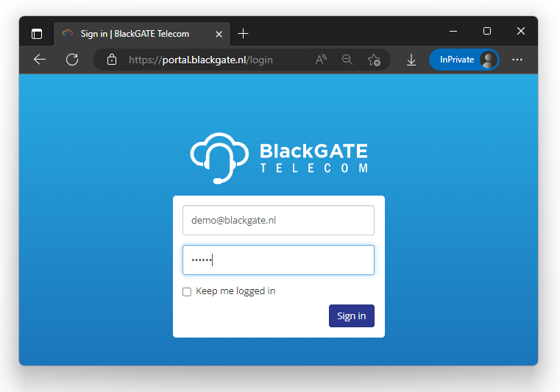The height and width of the screenshot is (392, 560).
Task: Activate Read aloud icon
Action: click(321, 60)
